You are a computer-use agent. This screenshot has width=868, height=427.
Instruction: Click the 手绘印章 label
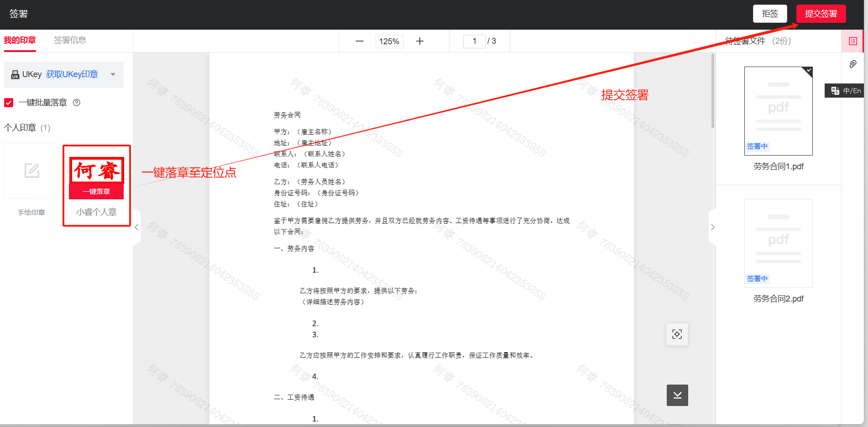coord(31,213)
